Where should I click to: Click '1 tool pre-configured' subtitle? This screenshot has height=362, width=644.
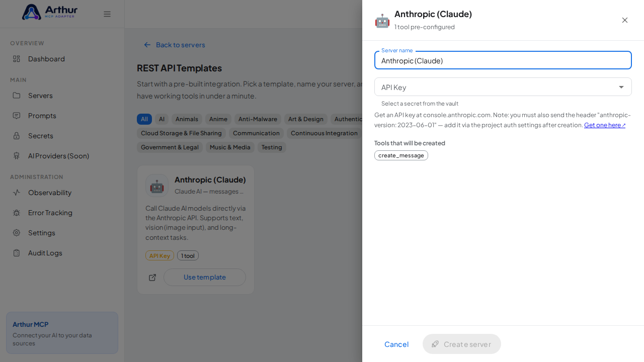click(425, 27)
